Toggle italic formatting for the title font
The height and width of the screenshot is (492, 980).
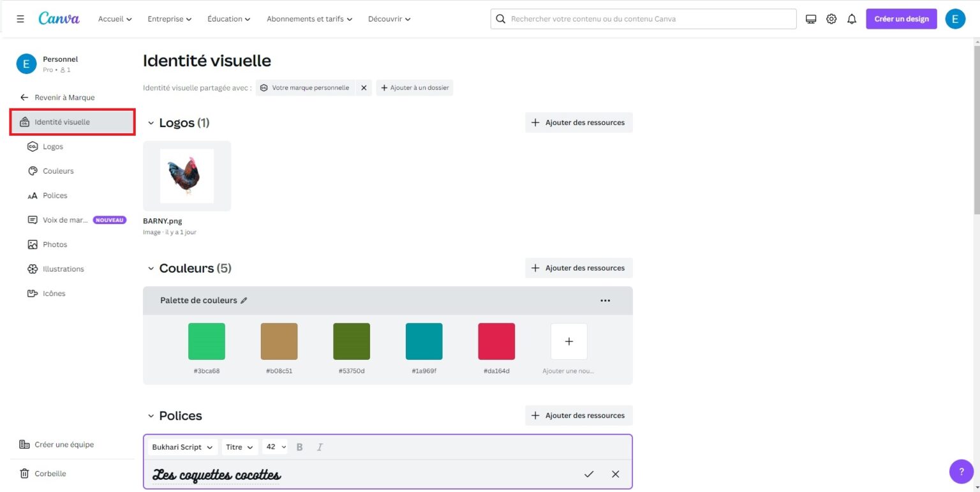[320, 447]
